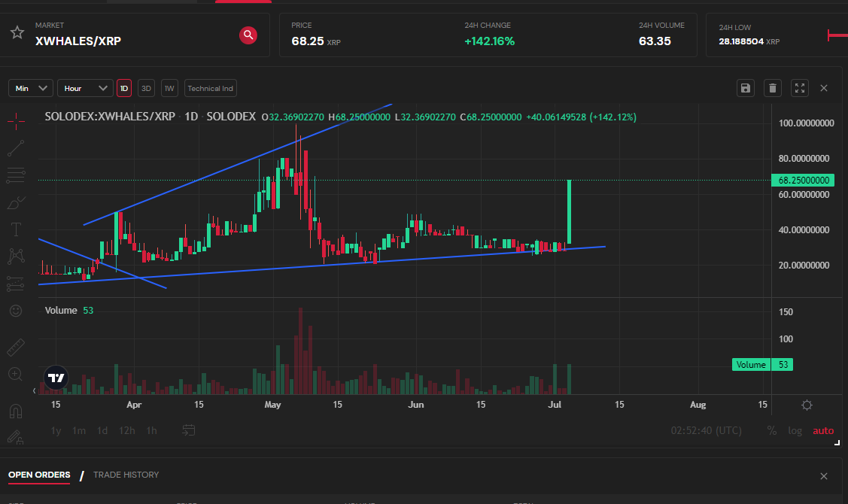This screenshot has height=504, width=848.
Task: Select the brush drawing tool
Action: 17,202
